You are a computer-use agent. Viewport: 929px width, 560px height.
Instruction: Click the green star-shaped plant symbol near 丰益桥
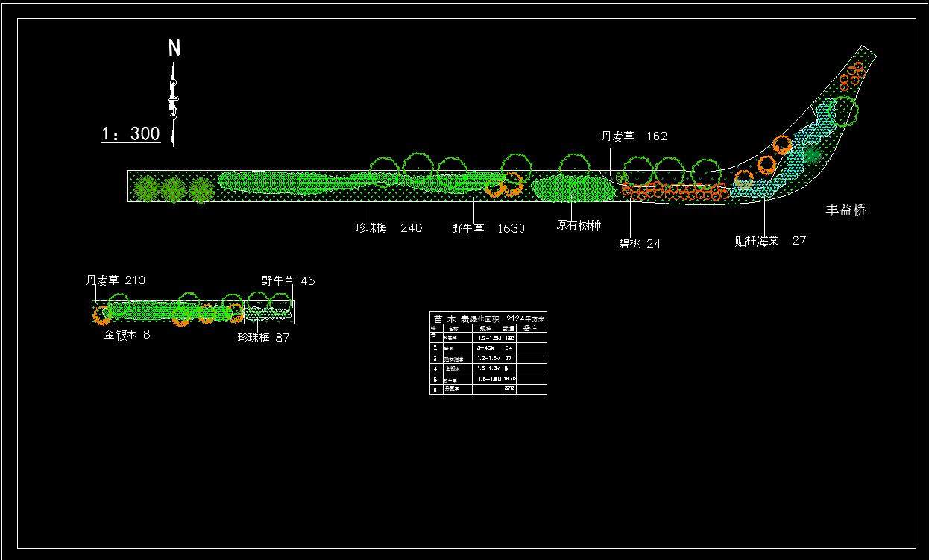click(x=812, y=154)
